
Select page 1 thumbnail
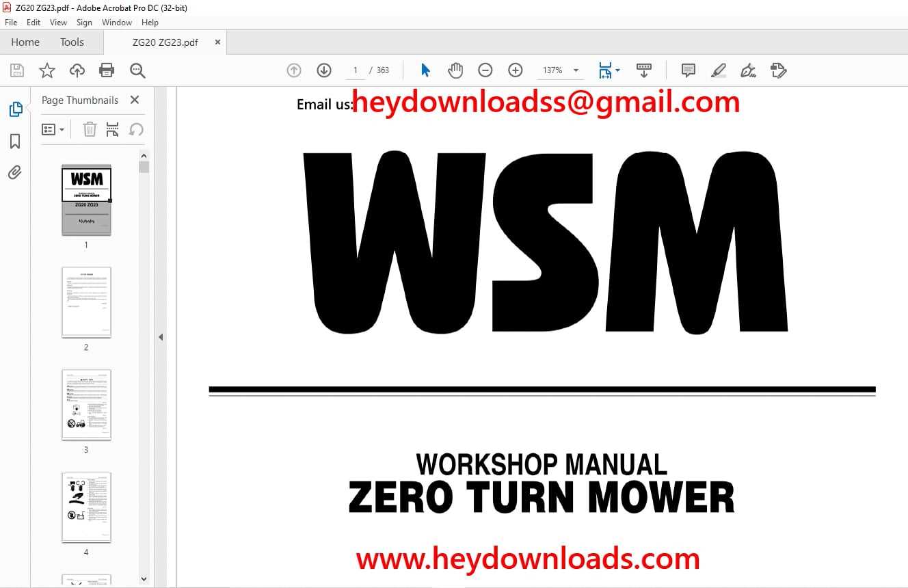pos(86,200)
